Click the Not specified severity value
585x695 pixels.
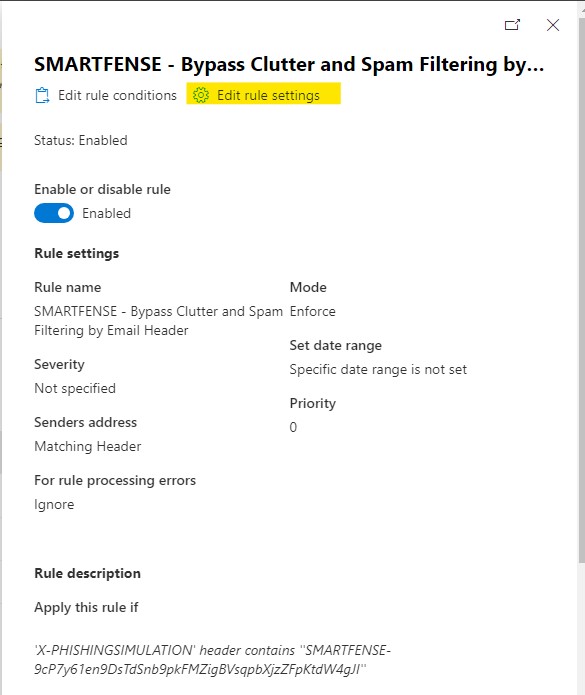point(75,388)
